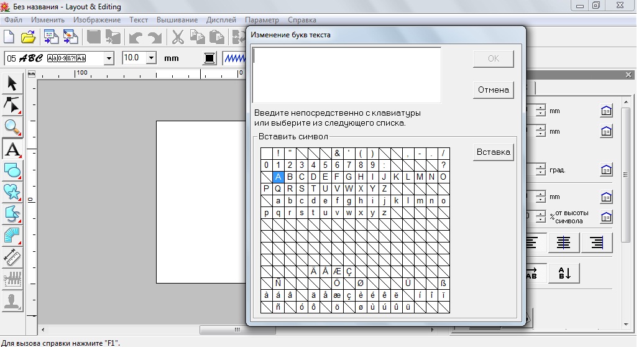The image size is (644, 347).
Task: Click the Open folder icon
Action: pyautogui.click(x=28, y=38)
